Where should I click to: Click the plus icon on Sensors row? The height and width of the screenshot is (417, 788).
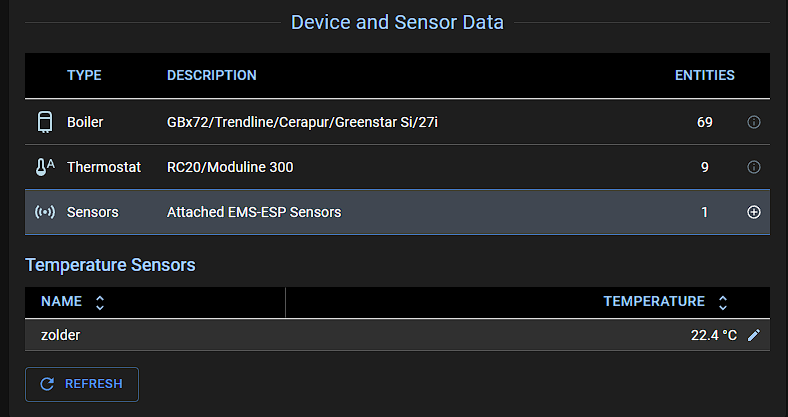pos(754,212)
